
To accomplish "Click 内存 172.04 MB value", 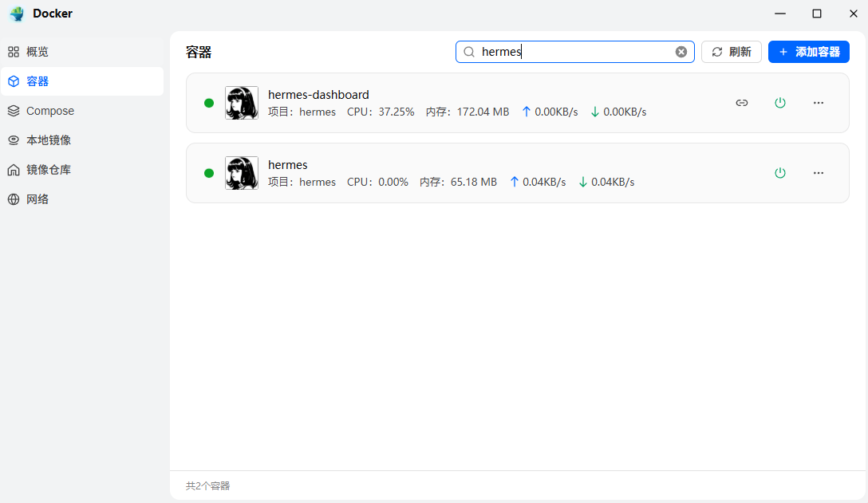I will pyautogui.click(x=483, y=112).
